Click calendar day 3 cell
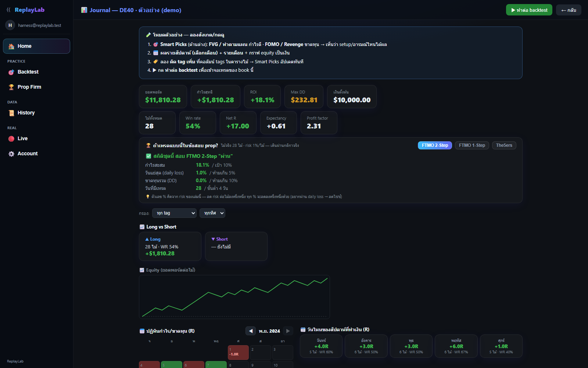The image size is (588, 368). [283, 353]
